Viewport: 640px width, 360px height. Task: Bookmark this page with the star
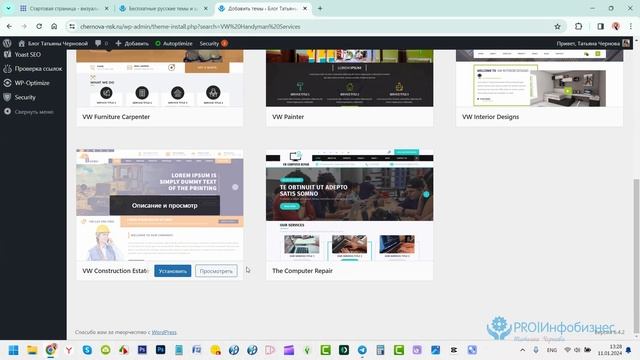pyautogui.click(x=557, y=27)
